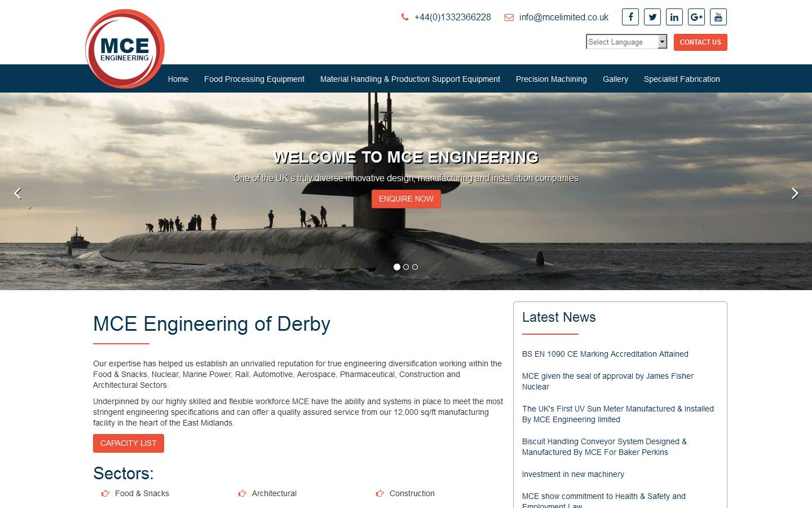Expand the next slide with the right arrow
The image size is (812, 508).
coord(795,193)
